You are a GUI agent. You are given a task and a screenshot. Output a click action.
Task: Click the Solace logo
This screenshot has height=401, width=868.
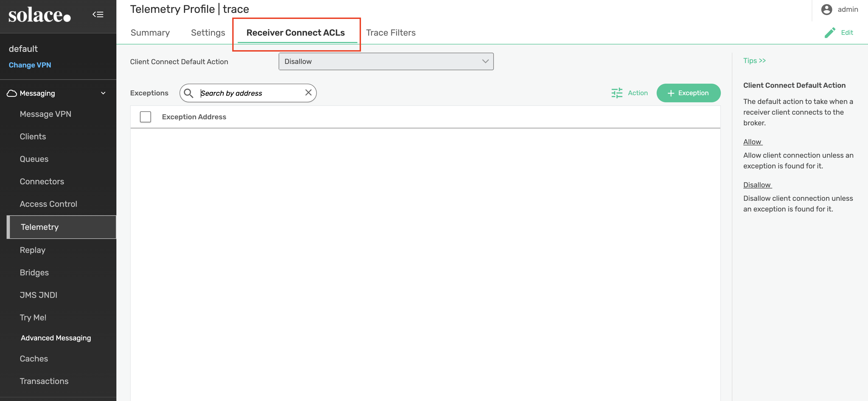click(40, 15)
